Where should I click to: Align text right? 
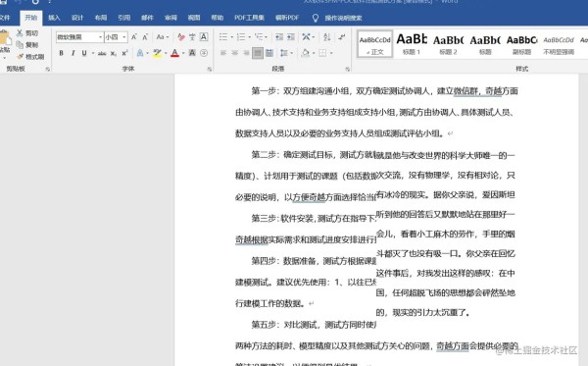[x=246, y=53]
